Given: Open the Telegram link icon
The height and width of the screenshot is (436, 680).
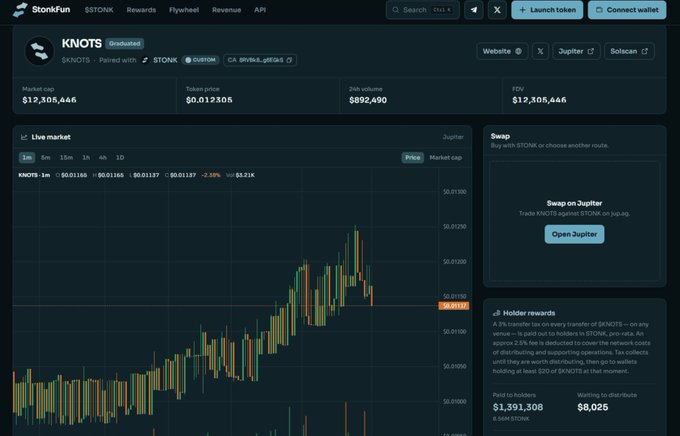Looking at the screenshot, I should 474,10.
